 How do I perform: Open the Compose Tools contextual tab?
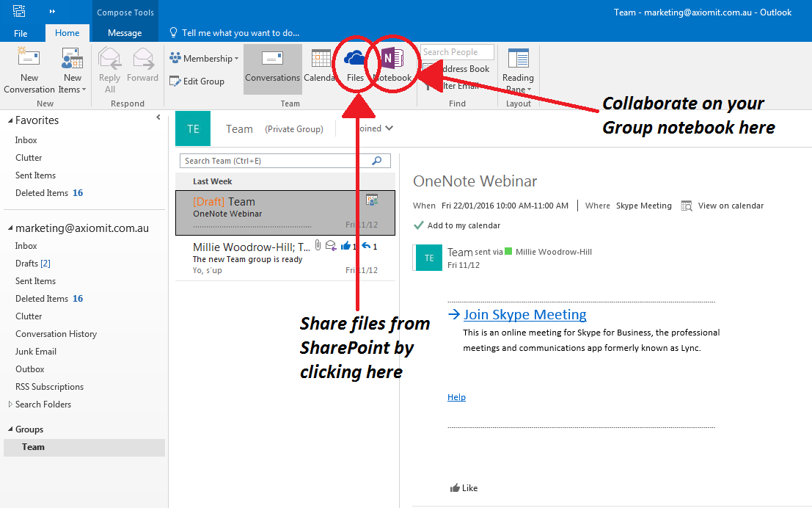(x=125, y=12)
